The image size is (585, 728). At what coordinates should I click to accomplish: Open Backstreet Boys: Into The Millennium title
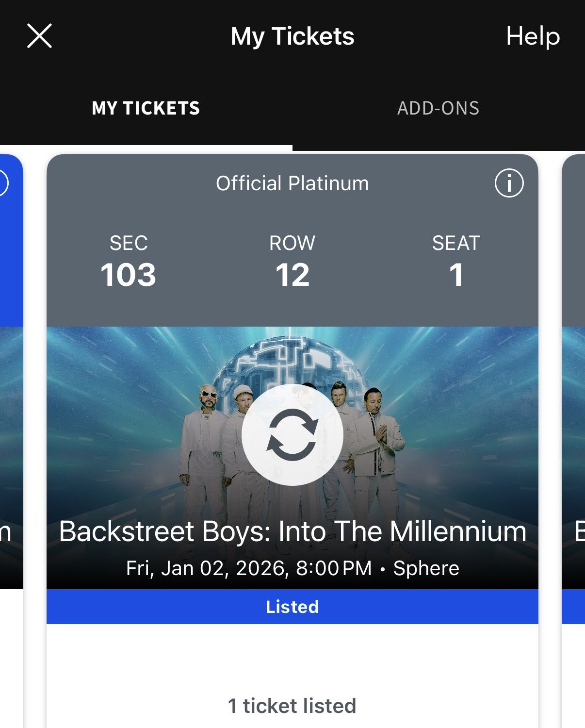pyautogui.click(x=292, y=531)
